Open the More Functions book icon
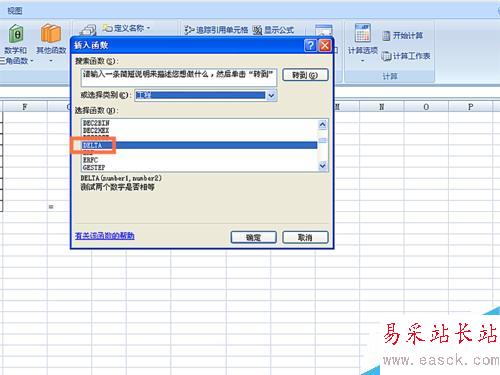This screenshot has height=375, width=500. click(51, 33)
